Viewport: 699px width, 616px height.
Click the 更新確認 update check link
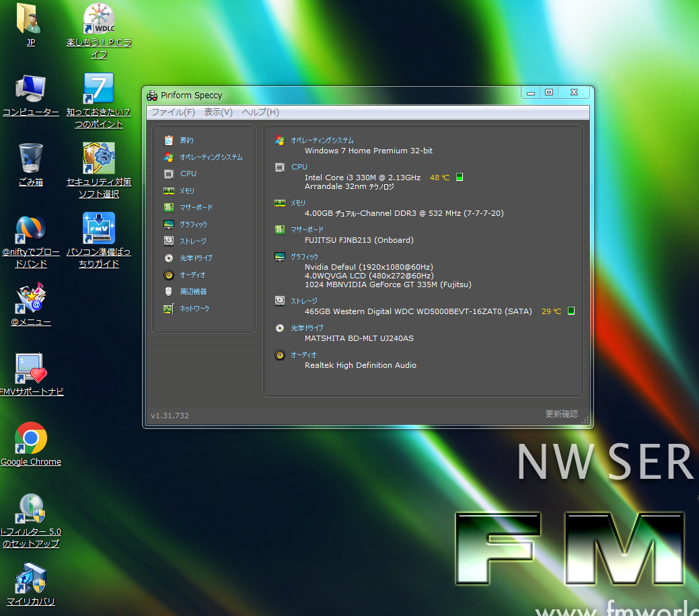pyautogui.click(x=562, y=414)
